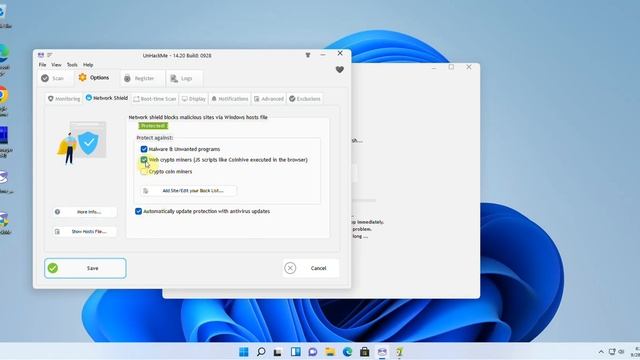Go to the Logs tab

(184, 78)
